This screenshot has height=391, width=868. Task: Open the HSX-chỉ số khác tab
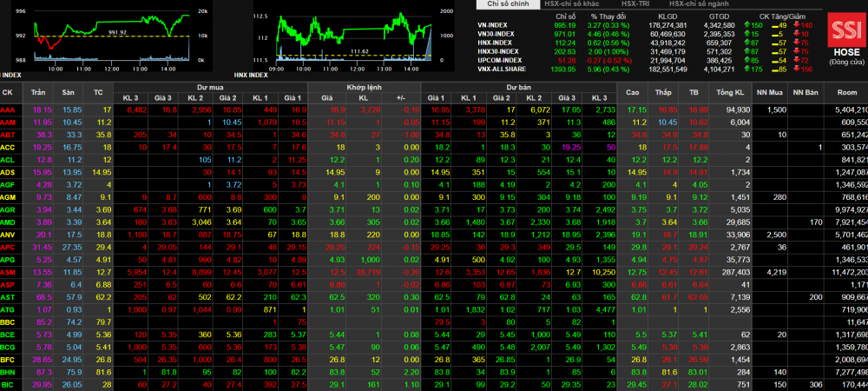click(x=572, y=5)
